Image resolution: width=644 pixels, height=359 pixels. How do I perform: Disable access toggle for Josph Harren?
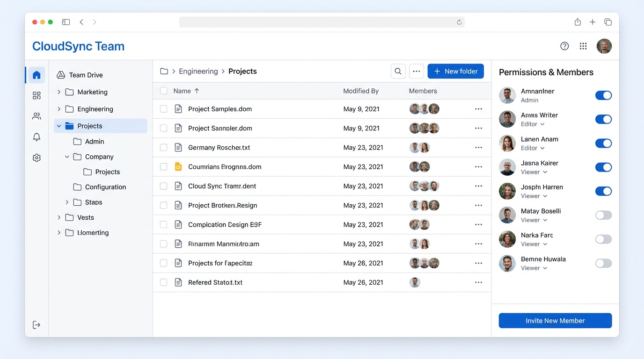[603, 191]
